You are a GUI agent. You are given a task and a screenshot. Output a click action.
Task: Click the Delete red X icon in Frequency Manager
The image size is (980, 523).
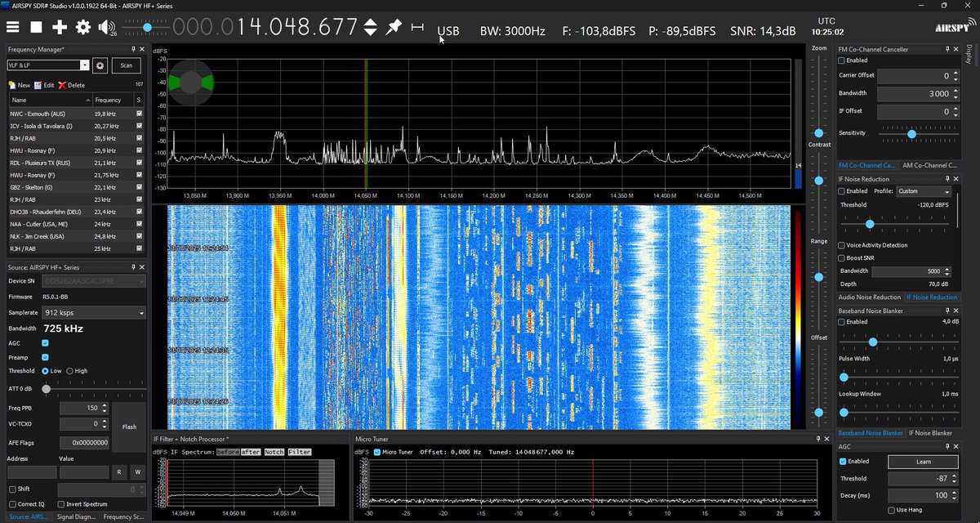(x=62, y=85)
